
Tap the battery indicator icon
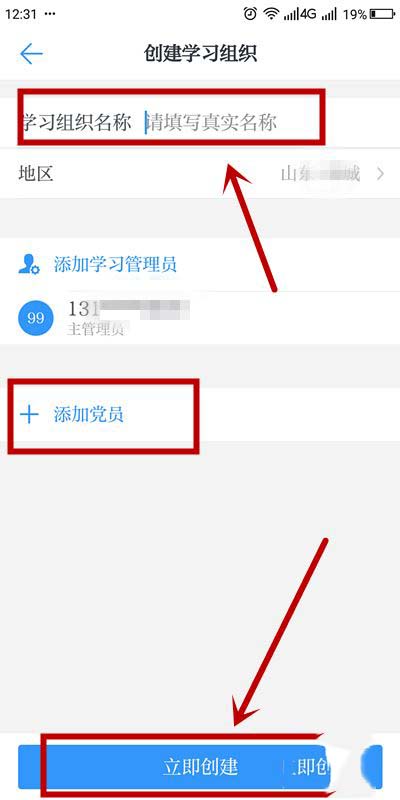coord(383,14)
